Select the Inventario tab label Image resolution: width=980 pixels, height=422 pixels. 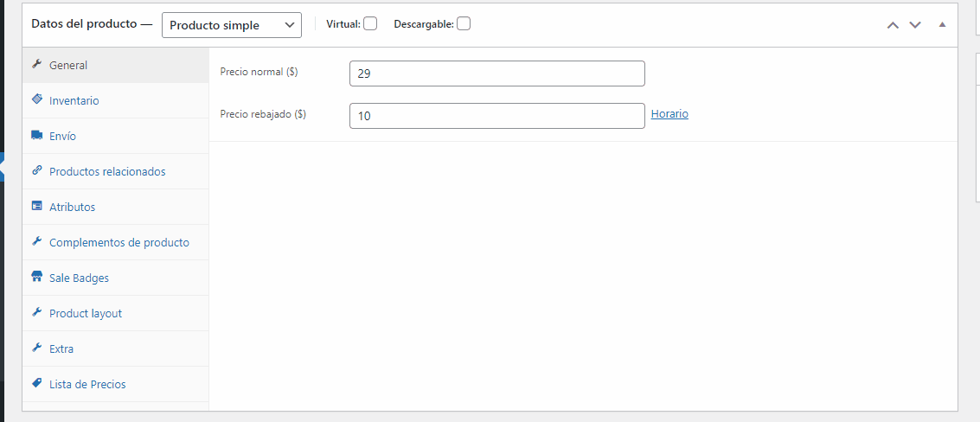[74, 100]
